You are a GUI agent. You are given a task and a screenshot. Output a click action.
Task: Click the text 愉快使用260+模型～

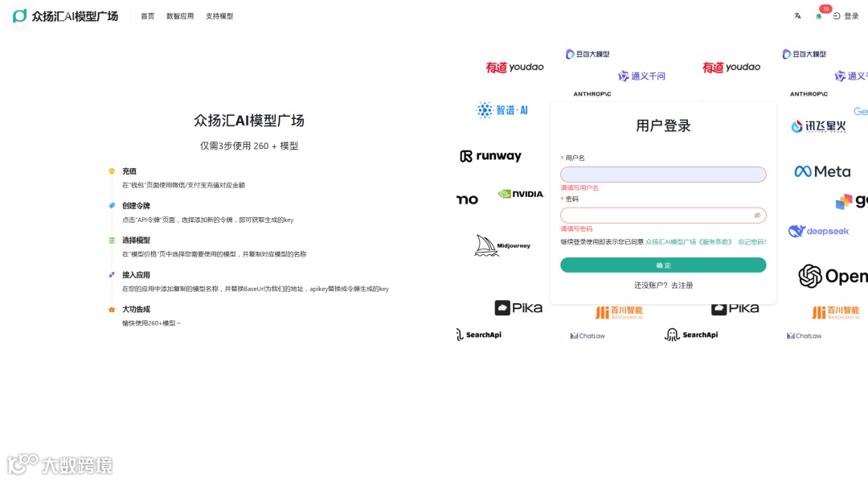click(x=151, y=323)
